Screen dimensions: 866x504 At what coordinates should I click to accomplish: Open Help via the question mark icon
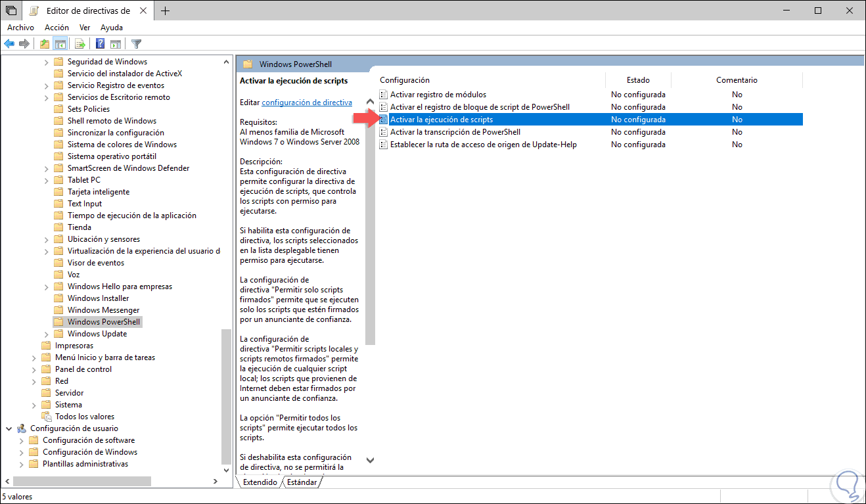point(101,43)
